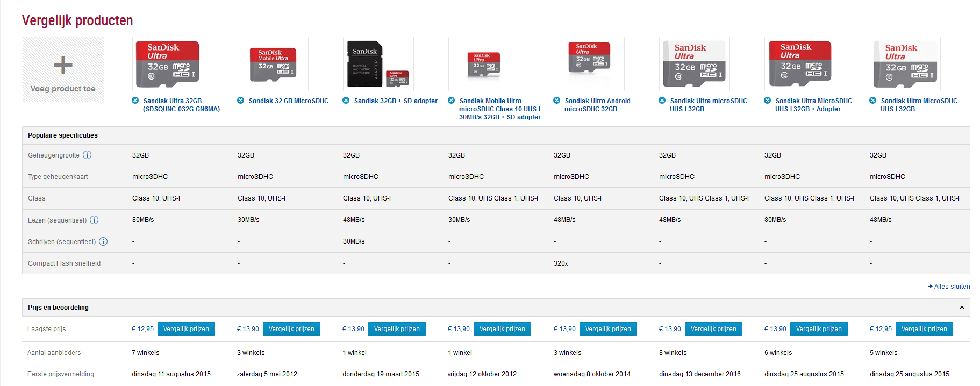This screenshot has width=980, height=386.
Task: Compare prices for the 8 winkels product
Action: point(713,329)
